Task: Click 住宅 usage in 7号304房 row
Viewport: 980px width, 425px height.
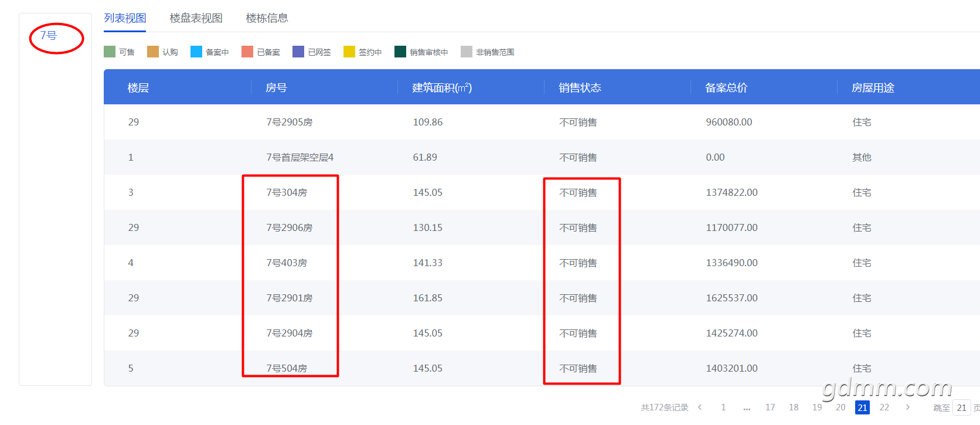Action: point(862,192)
